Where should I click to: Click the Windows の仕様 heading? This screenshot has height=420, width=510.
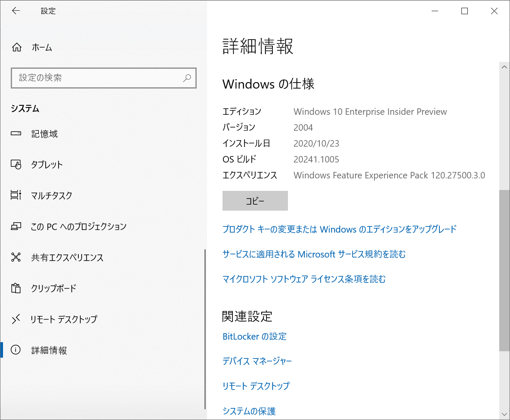[268, 84]
